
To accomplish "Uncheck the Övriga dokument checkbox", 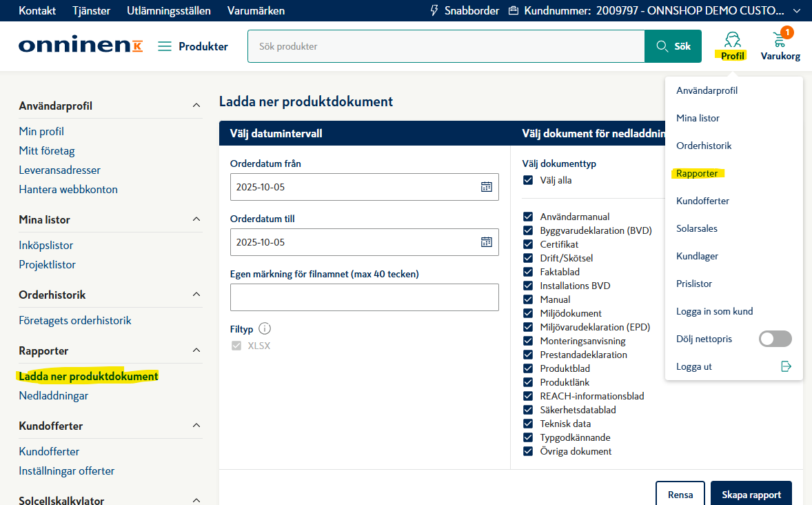I will click(528, 451).
